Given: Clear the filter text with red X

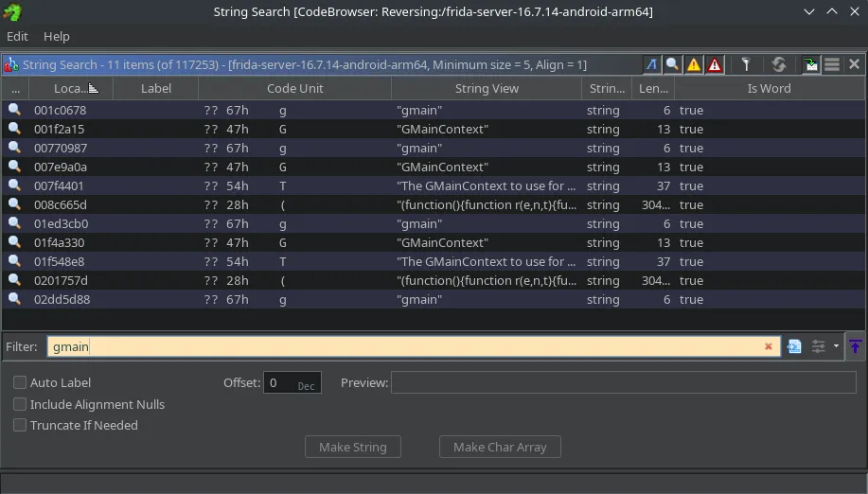Looking at the screenshot, I should click(769, 346).
